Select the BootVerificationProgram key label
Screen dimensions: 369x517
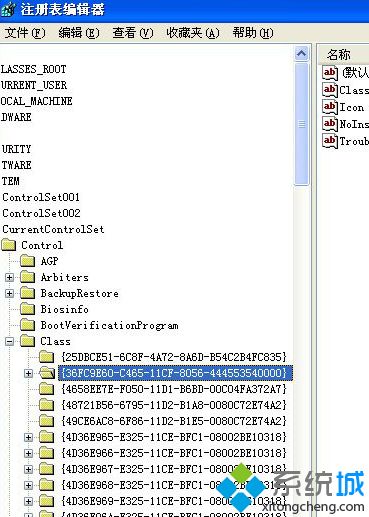pyautogui.click(x=109, y=325)
